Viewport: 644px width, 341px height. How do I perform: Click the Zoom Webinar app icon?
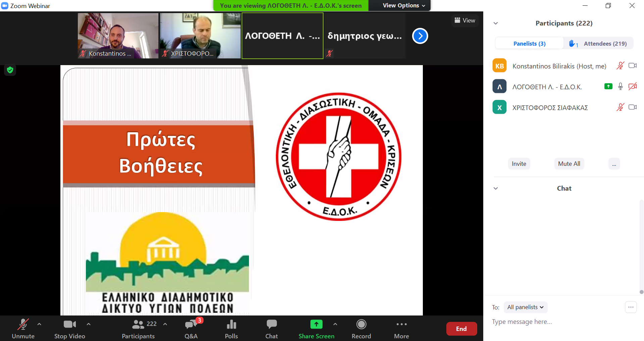coord(5,6)
